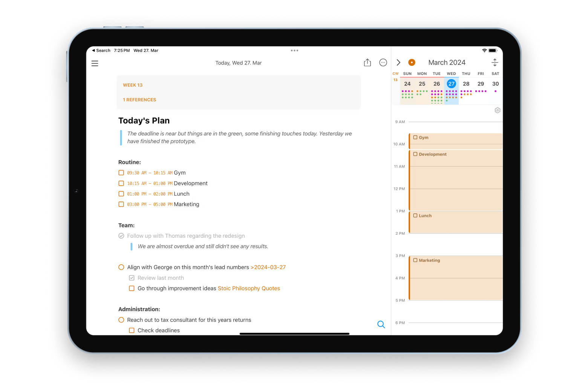Click the Team: heading
Image resolution: width=588 pixels, height=388 pixels.
(126, 225)
